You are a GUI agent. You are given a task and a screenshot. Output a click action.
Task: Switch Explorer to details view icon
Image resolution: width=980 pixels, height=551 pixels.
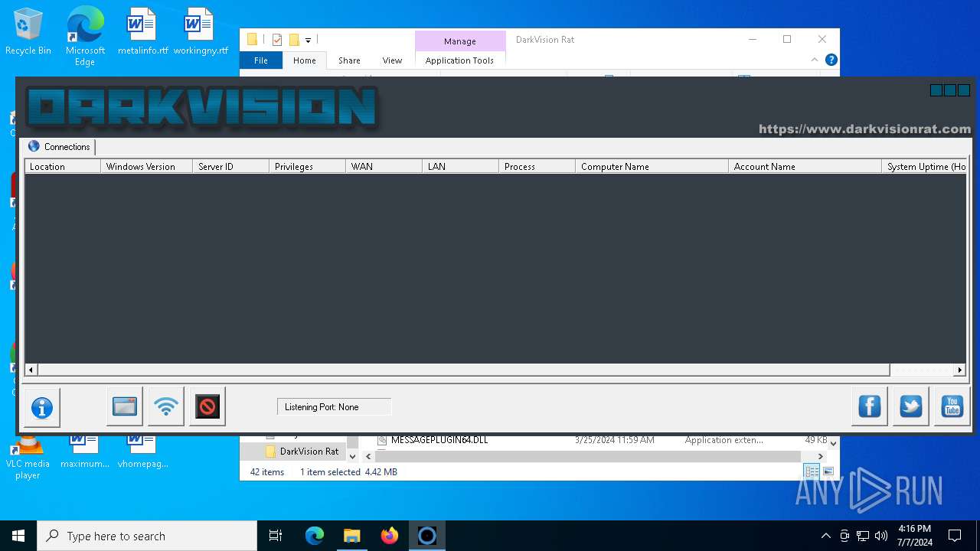(812, 471)
